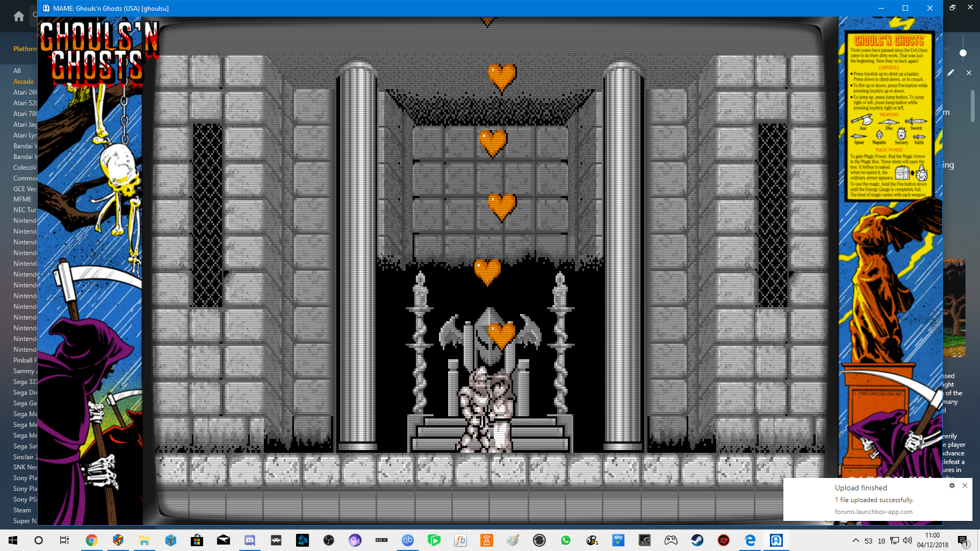Select the Sony PS platform row

coord(25,499)
